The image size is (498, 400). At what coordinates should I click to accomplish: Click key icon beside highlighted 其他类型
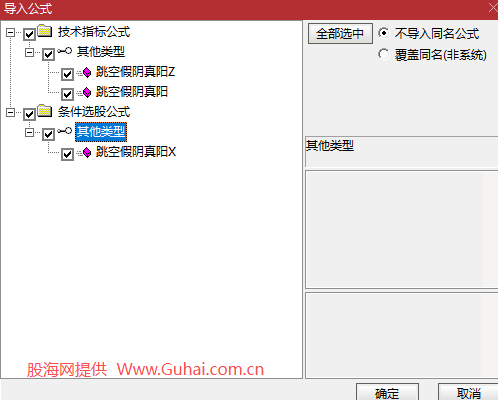click(x=64, y=131)
